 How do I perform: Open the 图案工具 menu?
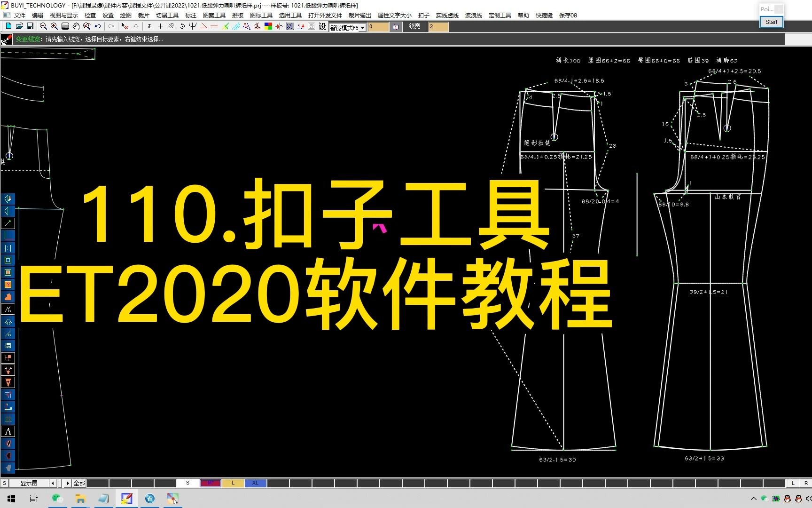(214, 15)
